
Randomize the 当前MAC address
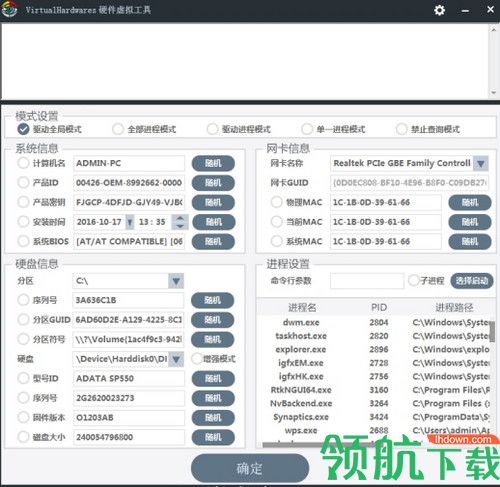[470, 222]
